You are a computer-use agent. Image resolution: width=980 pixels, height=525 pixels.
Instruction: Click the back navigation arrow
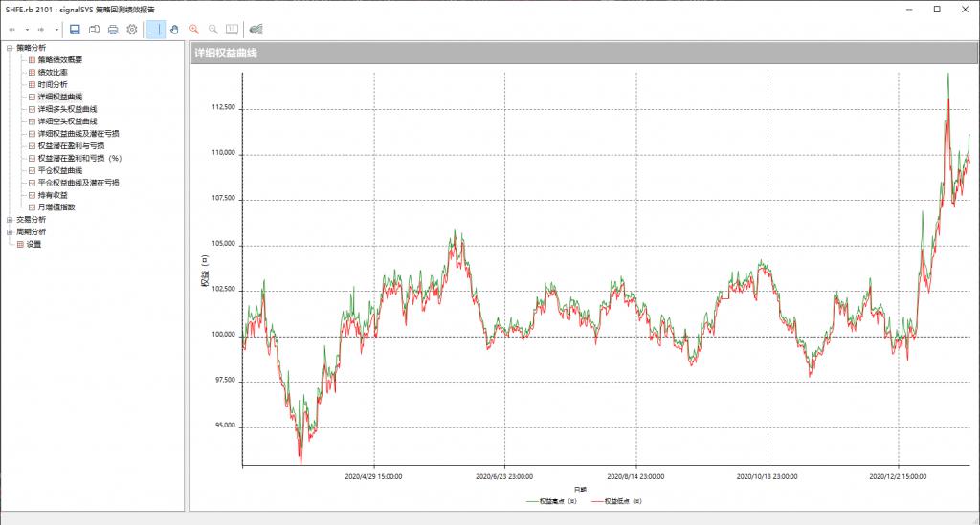(11, 30)
